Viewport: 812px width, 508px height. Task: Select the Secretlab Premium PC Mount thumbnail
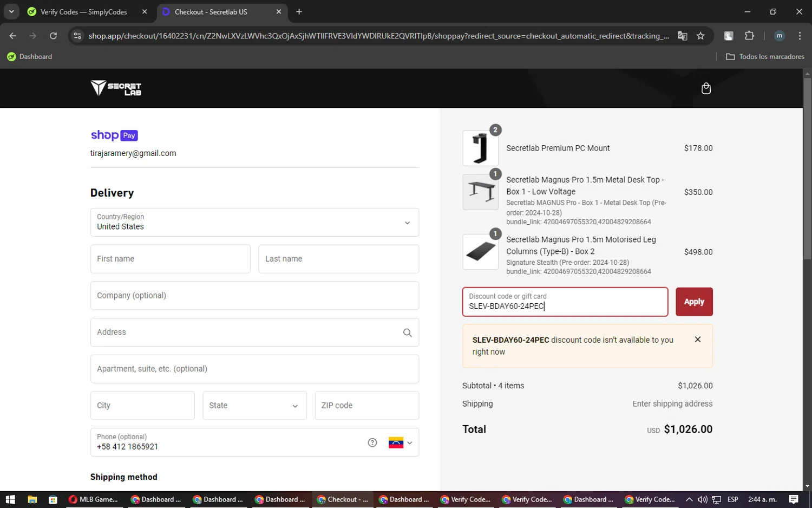point(480,148)
